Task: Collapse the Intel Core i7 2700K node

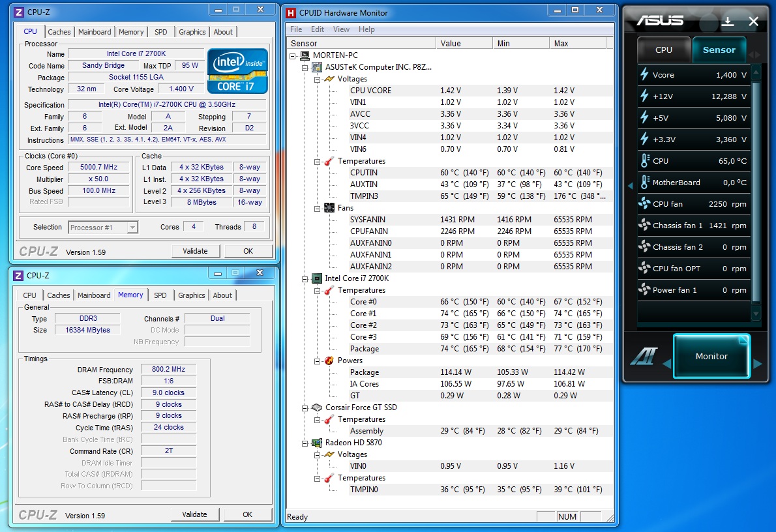Action: tap(305, 279)
